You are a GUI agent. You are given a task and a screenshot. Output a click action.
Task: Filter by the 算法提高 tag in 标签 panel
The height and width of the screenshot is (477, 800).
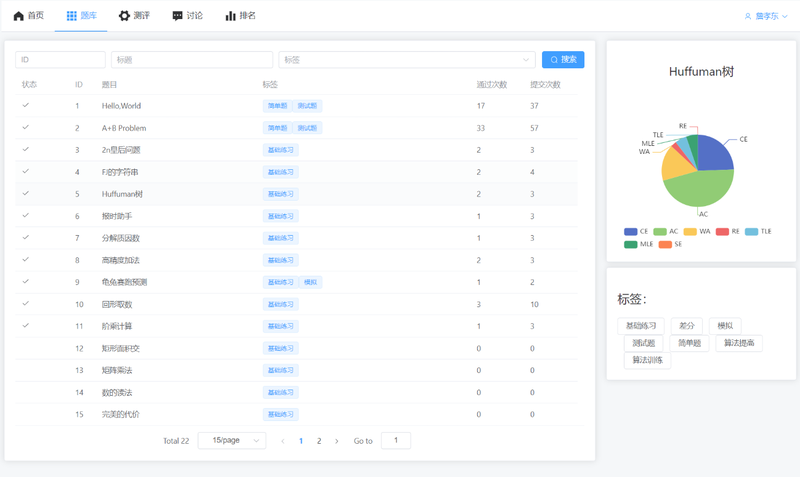point(739,343)
